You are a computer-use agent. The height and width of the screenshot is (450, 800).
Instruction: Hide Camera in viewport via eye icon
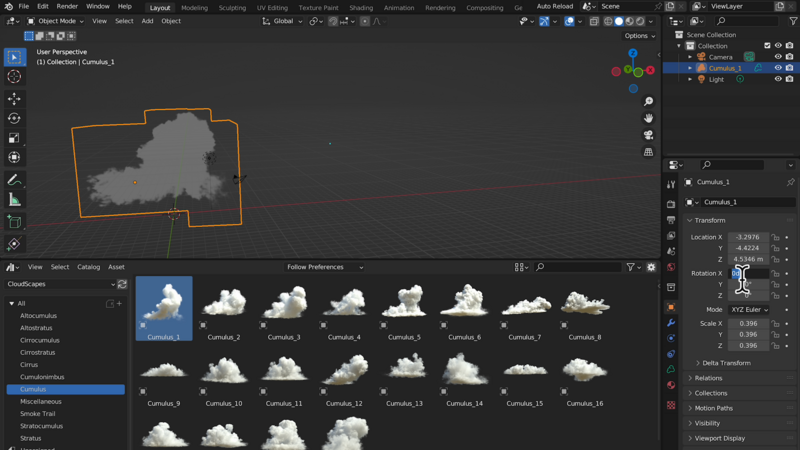[778, 57]
